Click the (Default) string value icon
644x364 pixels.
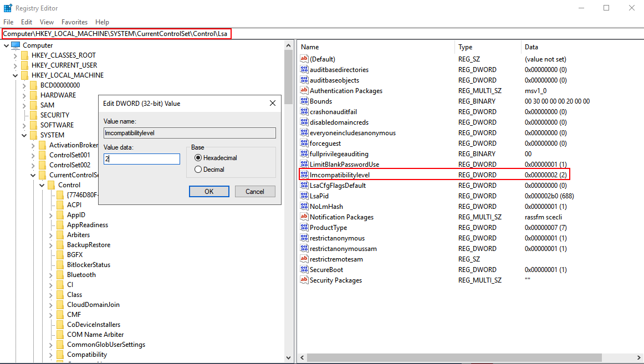pos(304,59)
